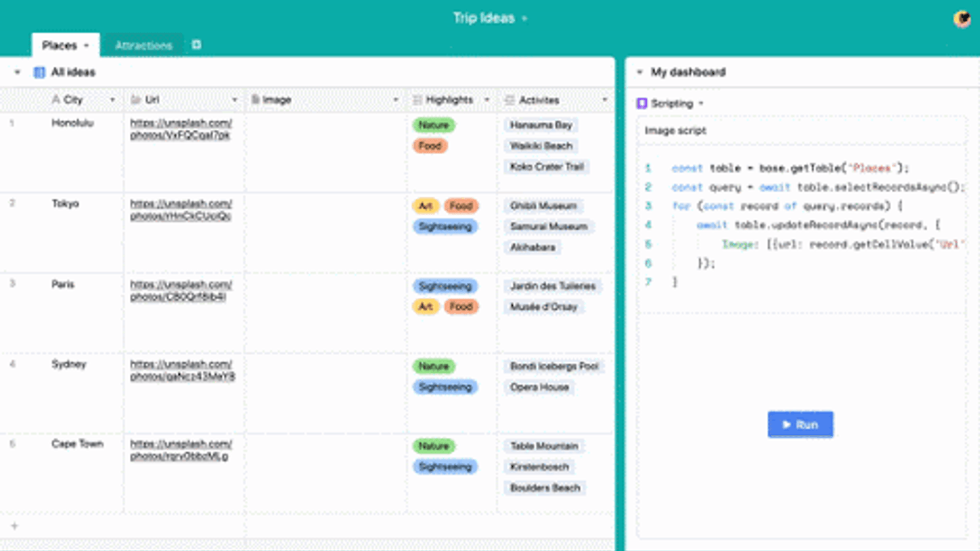Click the Nature tag in Honolulu row
The height and width of the screenshot is (551, 980).
click(x=434, y=125)
